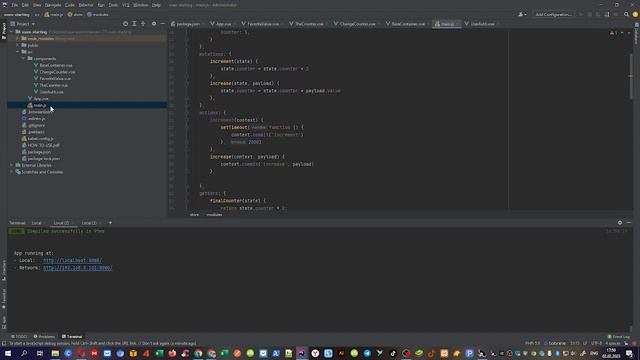Click encoding UTF-8 in status bar
Screen dimensions: 640x360
pyautogui.click(x=596, y=344)
